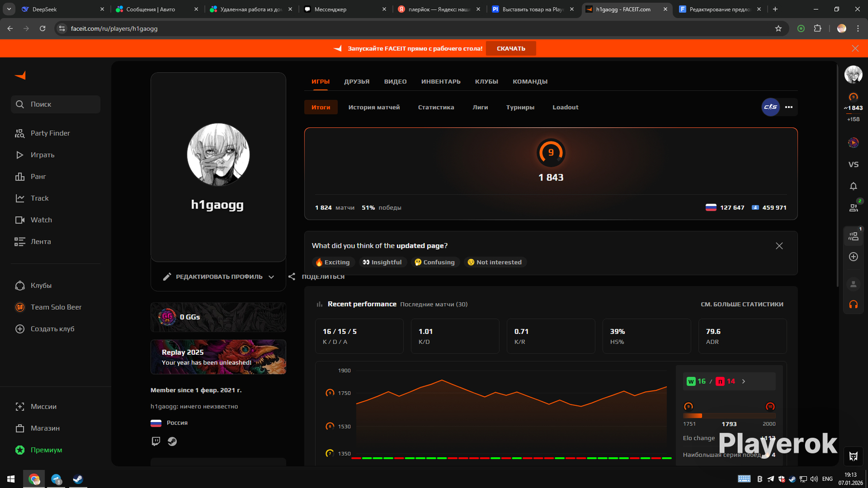Open the Премиум subscription page
Screen dimensions: 868x488
tap(39, 450)
